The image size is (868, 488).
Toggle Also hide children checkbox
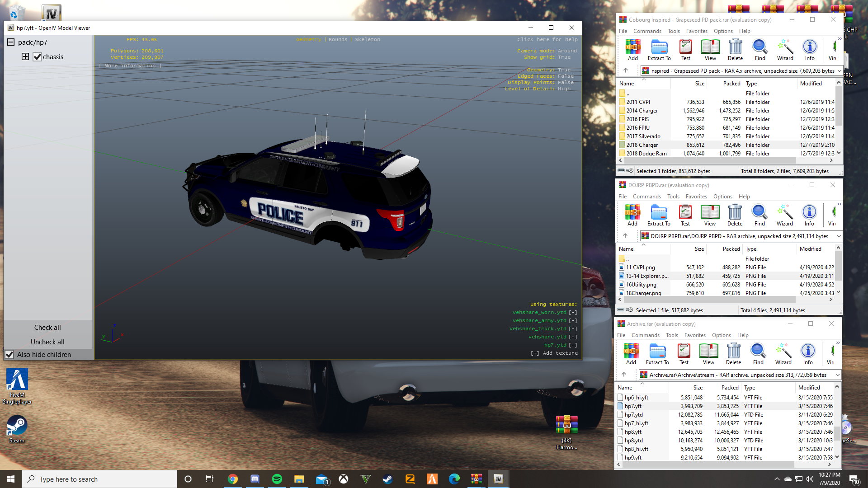pyautogui.click(x=9, y=355)
